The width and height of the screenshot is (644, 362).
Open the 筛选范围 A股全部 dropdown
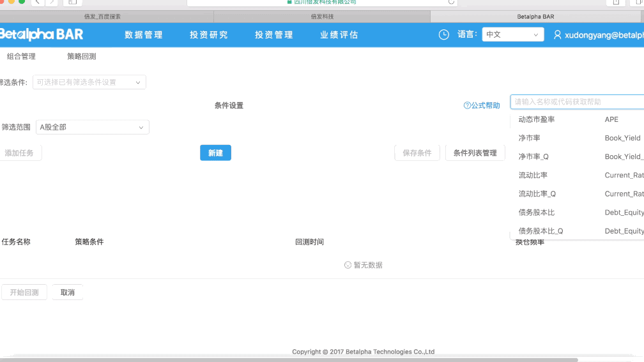pos(93,127)
